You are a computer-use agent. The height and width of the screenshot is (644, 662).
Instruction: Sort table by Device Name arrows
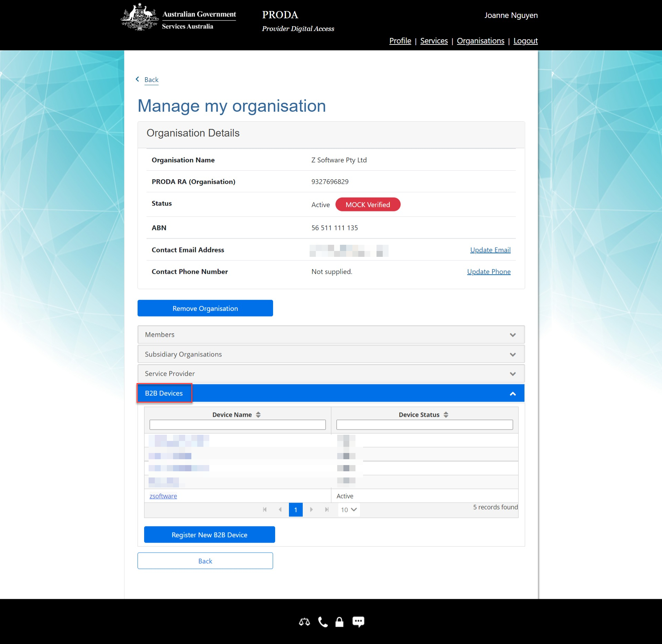258,415
